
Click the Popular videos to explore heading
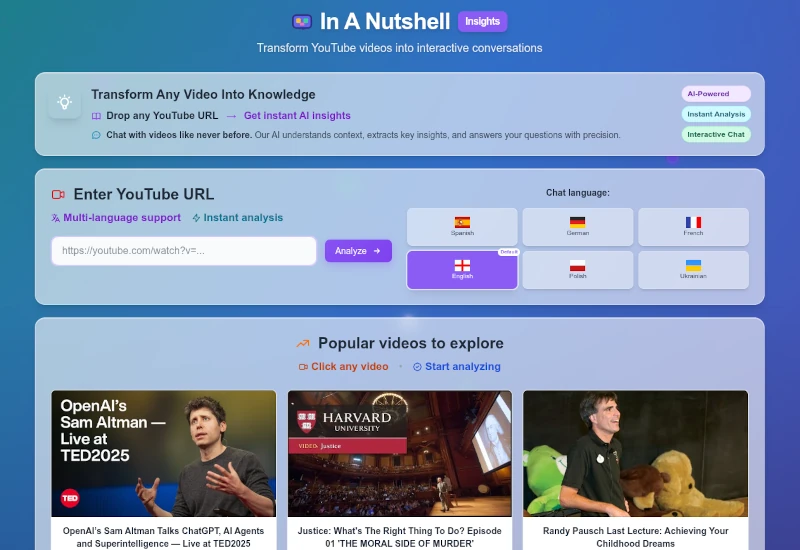pyautogui.click(x=411, y=343)
